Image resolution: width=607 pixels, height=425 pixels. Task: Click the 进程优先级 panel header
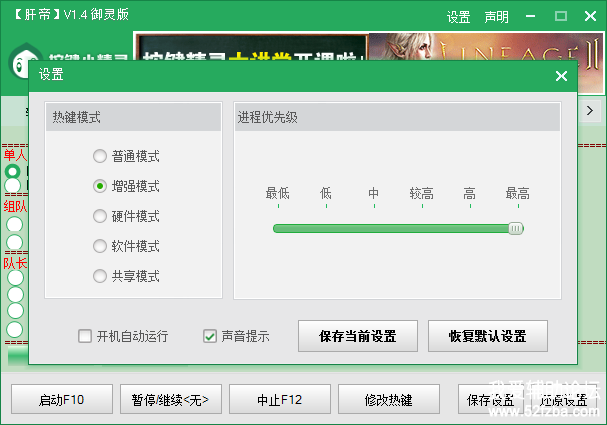[398, 117]
